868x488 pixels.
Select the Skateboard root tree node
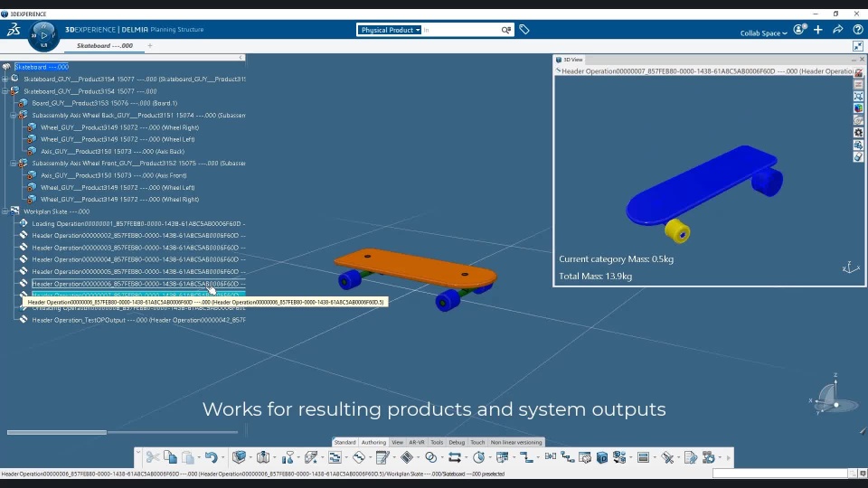click(42, 67)
